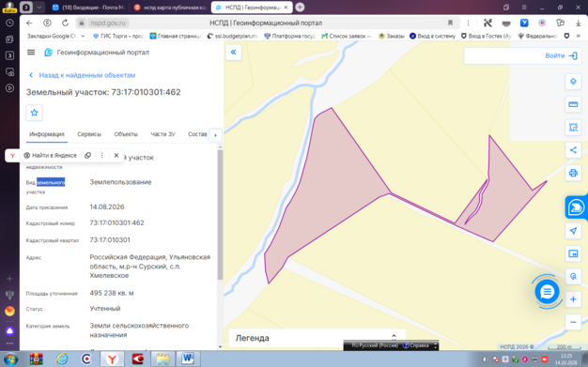Open the tab group dropdown in the title bar
Screen dimensions: 588x367
point(39,8)
